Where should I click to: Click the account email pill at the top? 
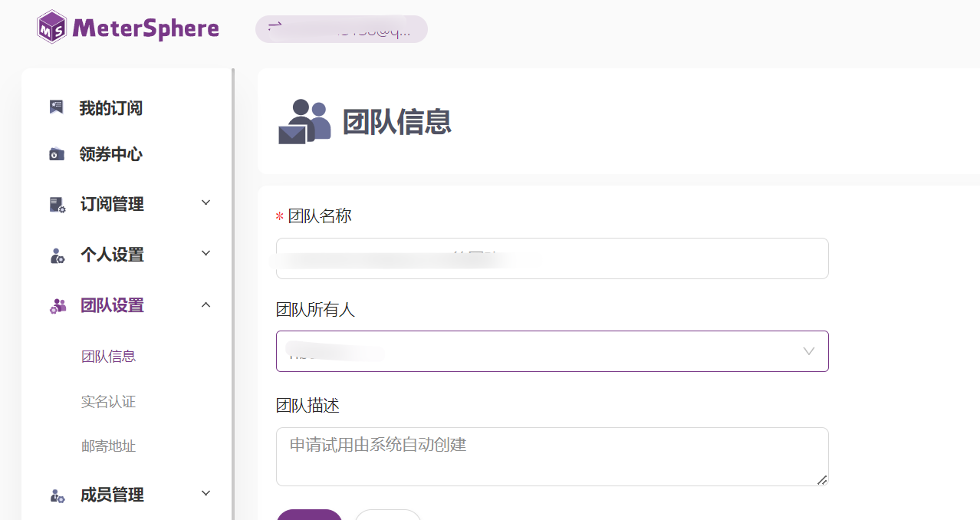pyautogui.click(x=340, y=28)
